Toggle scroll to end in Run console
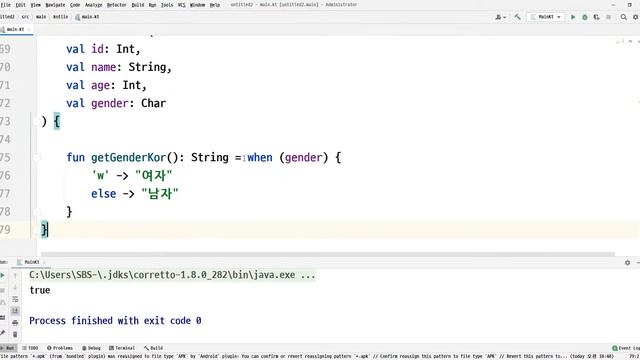 (15, 311)
